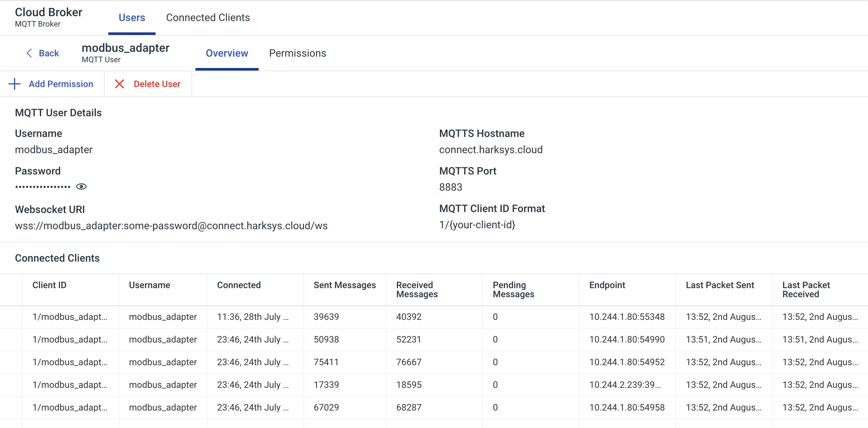Click the masked password dots
This screenshot has width=868, height=428.
[43, 187]
